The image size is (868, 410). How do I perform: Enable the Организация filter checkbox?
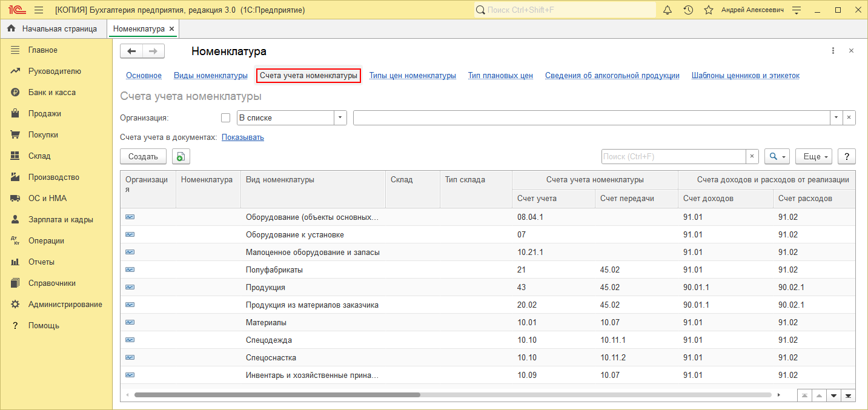point(226,117)
